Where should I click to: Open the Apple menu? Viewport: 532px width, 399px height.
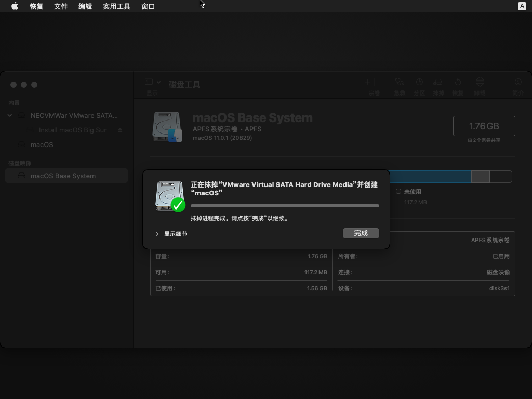15,6
